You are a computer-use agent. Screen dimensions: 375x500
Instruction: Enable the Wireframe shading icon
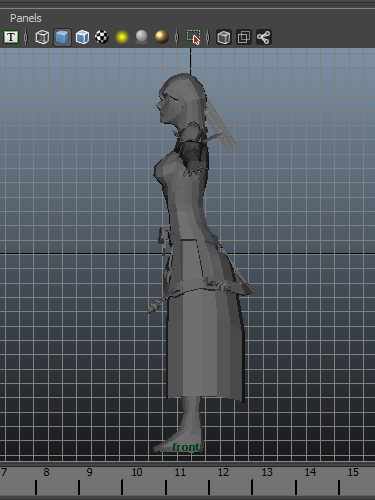coord(42,37)
